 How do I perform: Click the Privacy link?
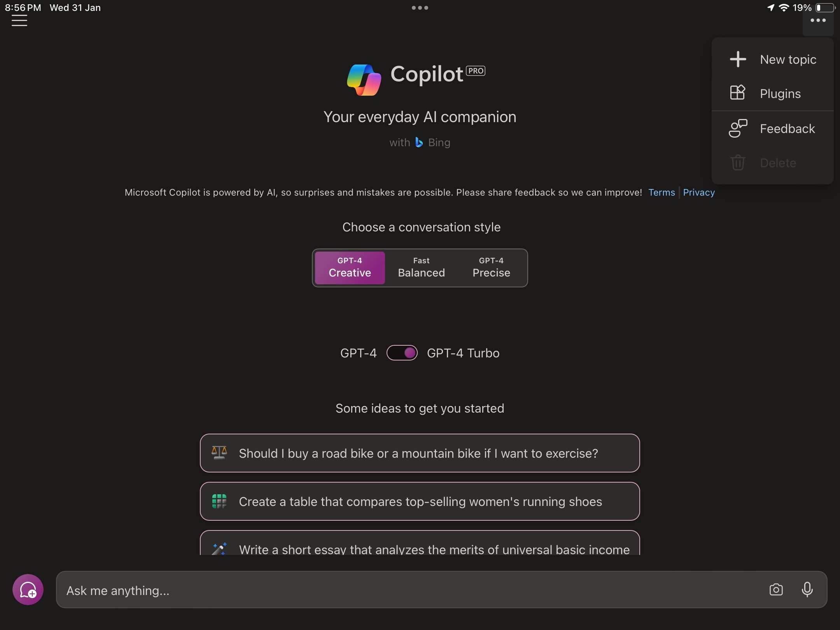[x=699, y=192]
